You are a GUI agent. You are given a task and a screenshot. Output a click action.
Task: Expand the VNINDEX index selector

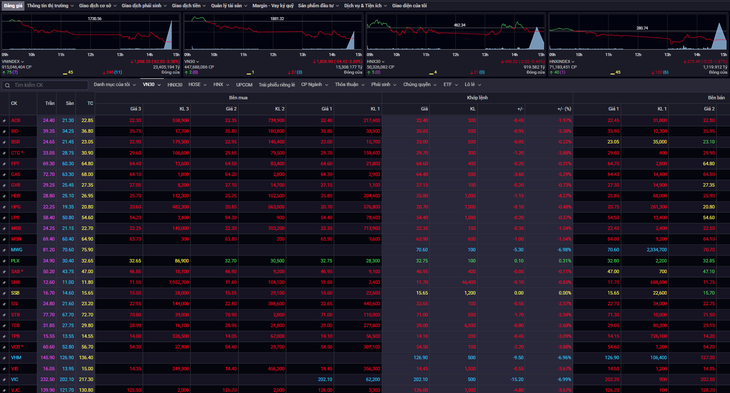tap(13, 61)
